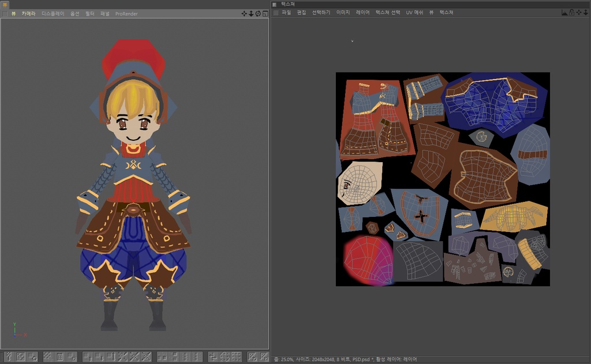Click the texture panel move-view icon (four arrows)
The image size is (591, 364).
tap(579, 13)
